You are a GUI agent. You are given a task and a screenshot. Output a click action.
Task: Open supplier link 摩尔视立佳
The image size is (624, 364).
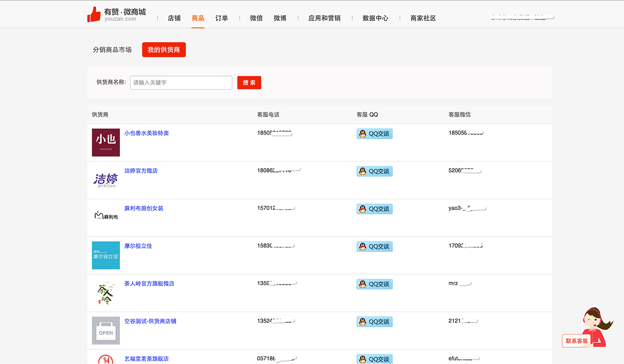point(138,246)
